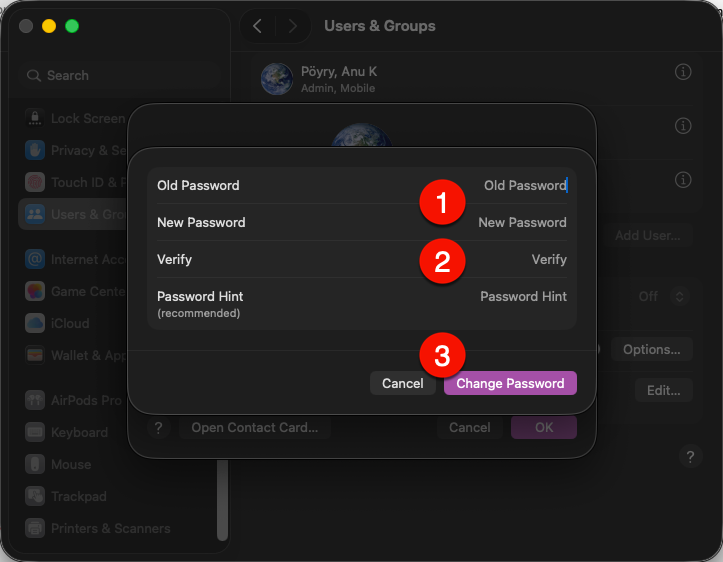Open Internet Accounts via @ icon
This screenshot has width=723, height=562.
(x=35, y=259)
